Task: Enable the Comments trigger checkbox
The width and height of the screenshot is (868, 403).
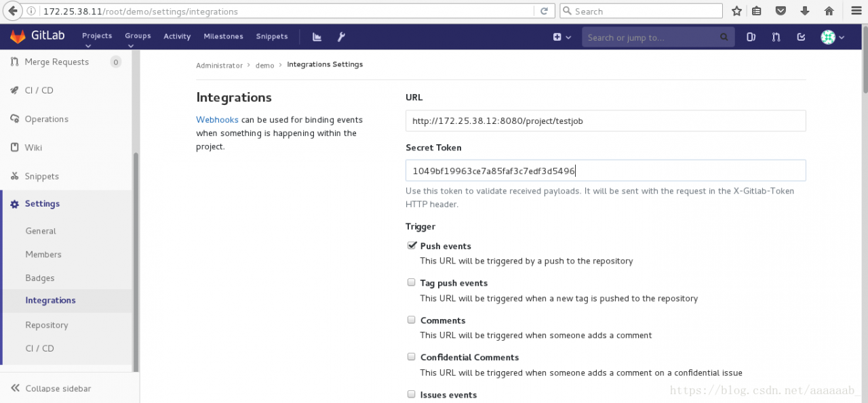Action: [411, 320]
